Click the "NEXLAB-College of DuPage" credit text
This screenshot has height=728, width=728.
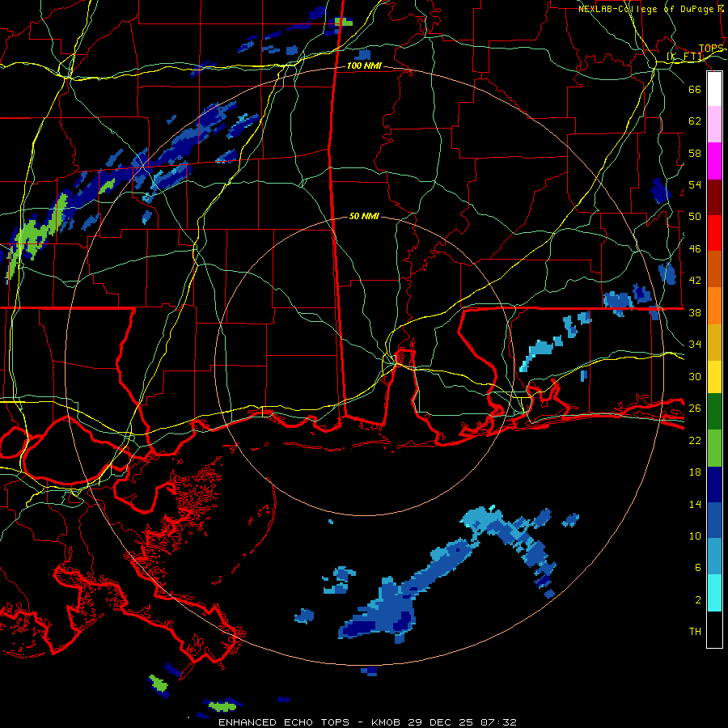coord(645,9)
